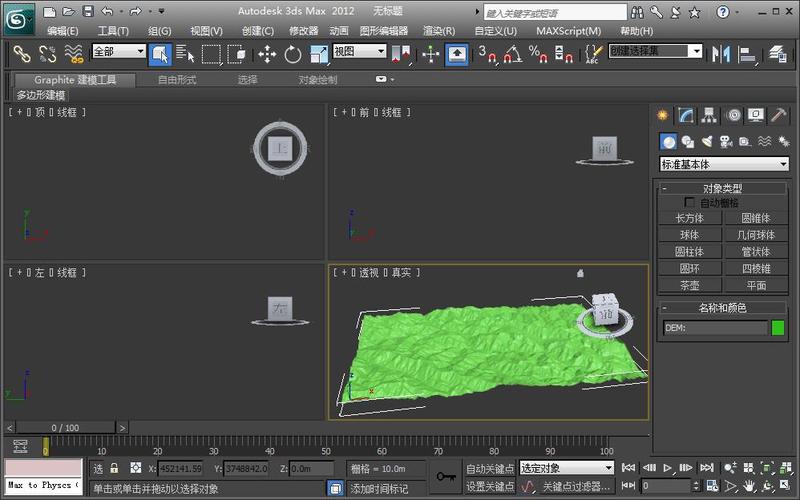Activate Select and Scale tool
This screenshot has width=800, height=500.
pyautogui.click(x=319, y=54)
